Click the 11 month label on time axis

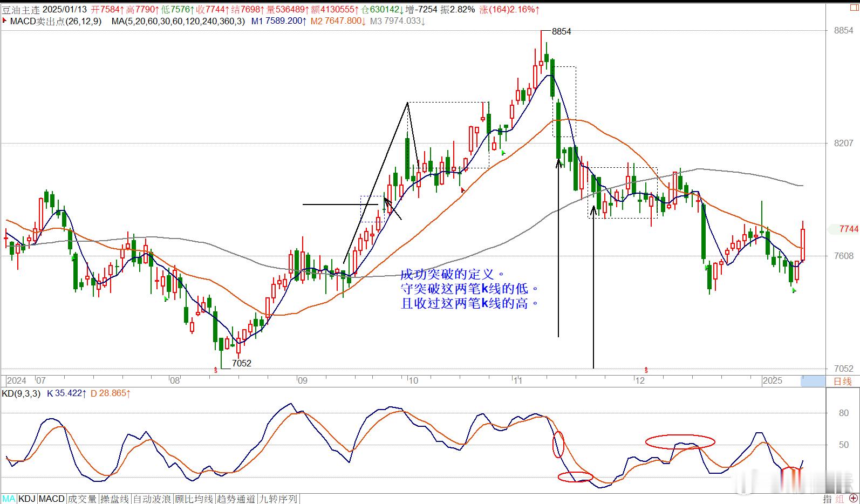tap(517, 381)
